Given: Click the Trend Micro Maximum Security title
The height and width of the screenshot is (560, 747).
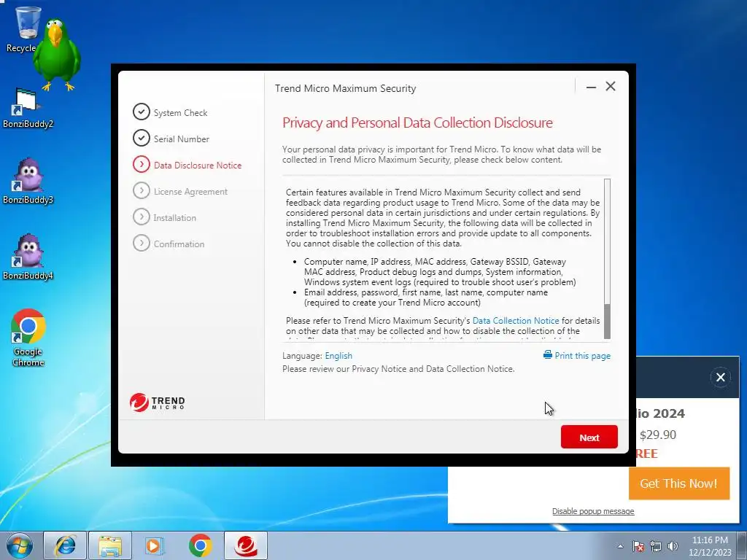Looking at the screenshot, I should (x=345, y=88).
